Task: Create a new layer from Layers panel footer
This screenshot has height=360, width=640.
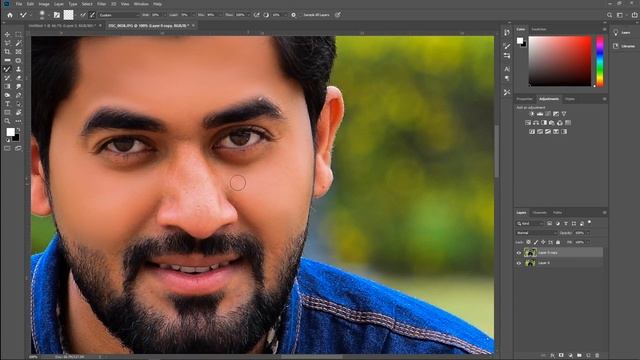Action: pyautogui.click(x=588, y=355)
